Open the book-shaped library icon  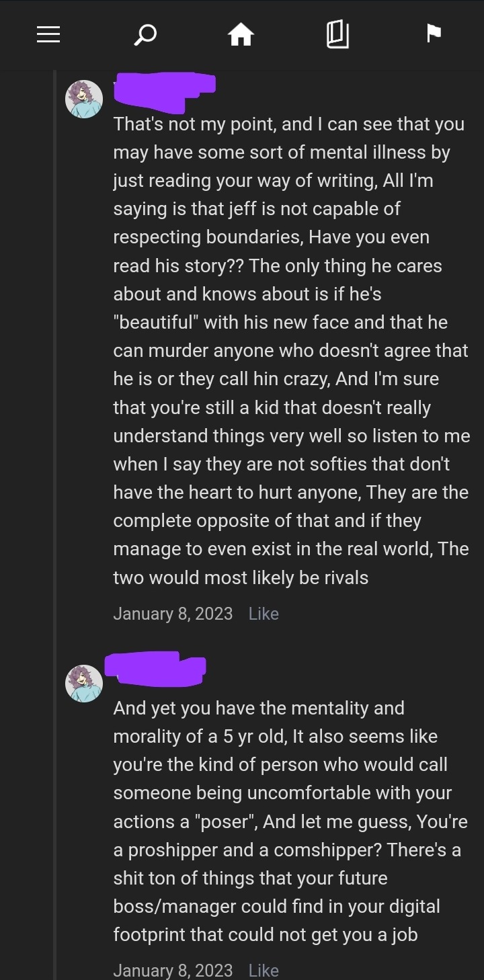point(337,34)
